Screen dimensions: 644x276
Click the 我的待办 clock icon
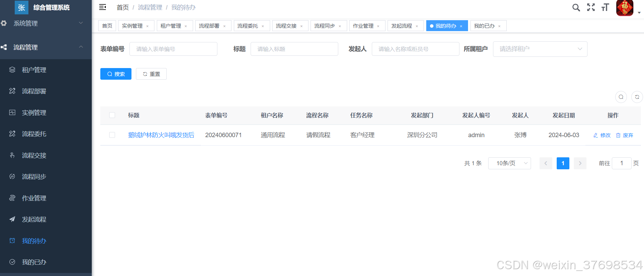coord(12,241)
